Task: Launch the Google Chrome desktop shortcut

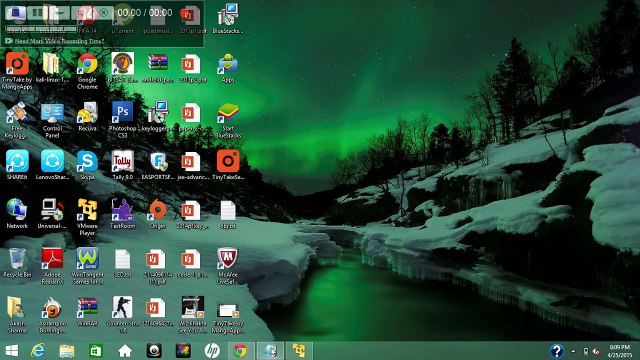Action: [87, 71]
